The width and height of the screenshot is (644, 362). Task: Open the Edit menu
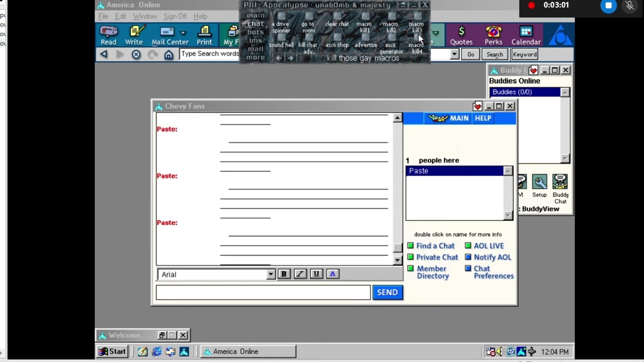pyautogui.click(x=121, y=16)
